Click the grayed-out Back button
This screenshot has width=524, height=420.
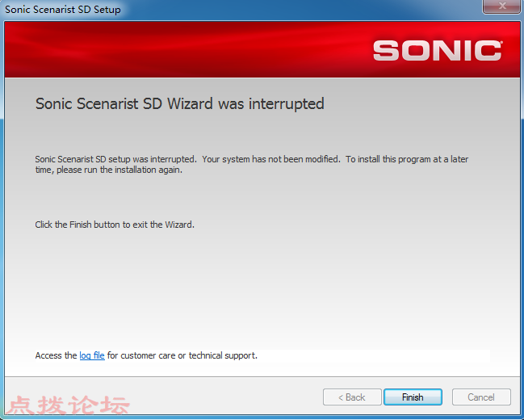coord(352,397)
